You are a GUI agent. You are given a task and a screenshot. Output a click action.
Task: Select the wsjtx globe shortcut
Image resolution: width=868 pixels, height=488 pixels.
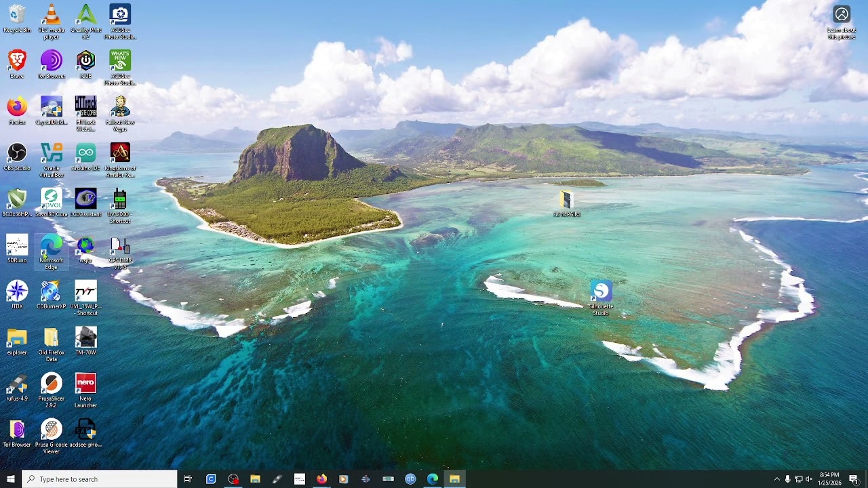coord(86,249)
